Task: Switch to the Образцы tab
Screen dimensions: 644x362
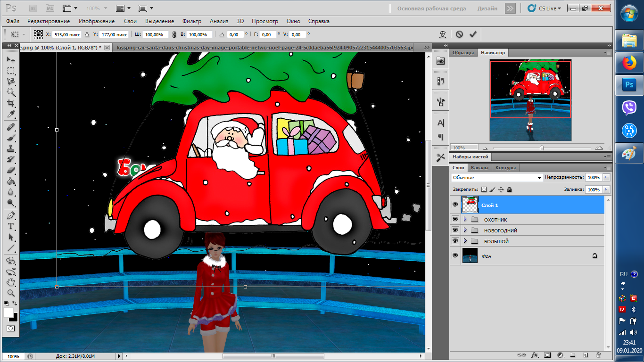Action: [463, 53]
